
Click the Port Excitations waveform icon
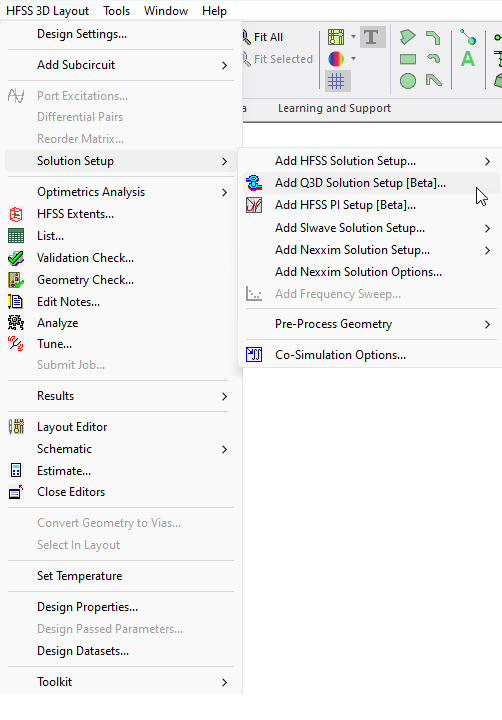(16, 96)
